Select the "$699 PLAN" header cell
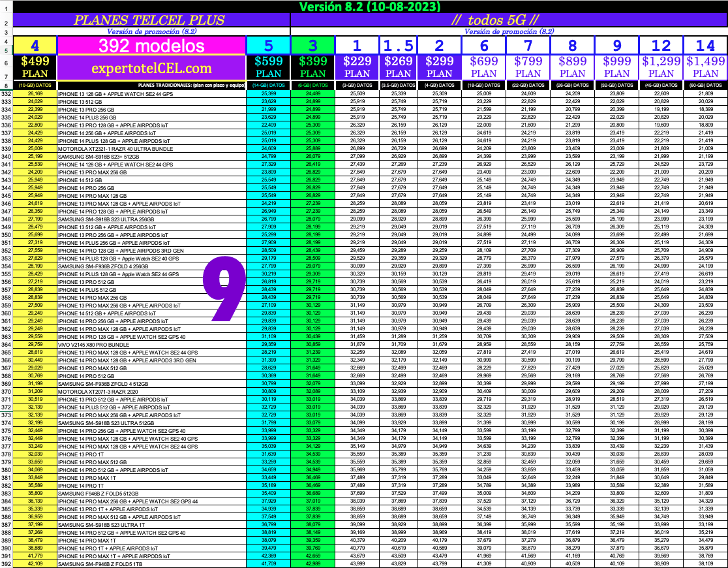 pos(484,68)
